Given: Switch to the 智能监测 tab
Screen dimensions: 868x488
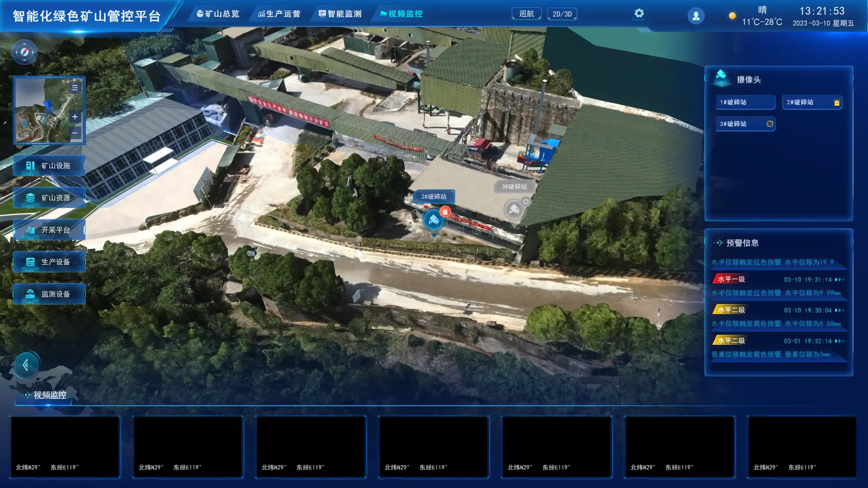Looking at the screenshot, I should pyautogui.click(x=340, y=14).
